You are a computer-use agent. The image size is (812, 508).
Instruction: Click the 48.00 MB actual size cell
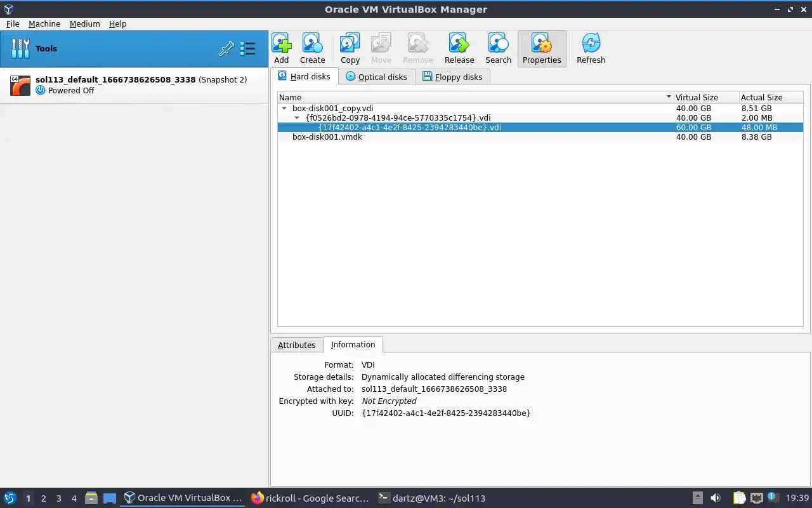(x=759, y=127)
